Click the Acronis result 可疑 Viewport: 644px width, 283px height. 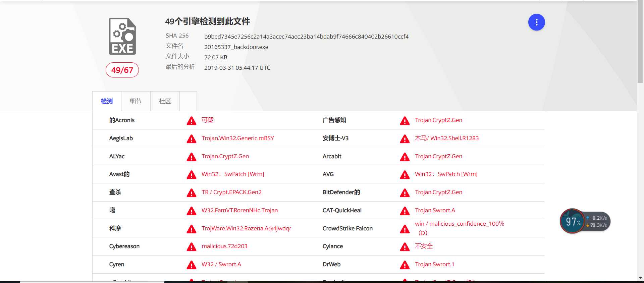click(x=208, y=120)
